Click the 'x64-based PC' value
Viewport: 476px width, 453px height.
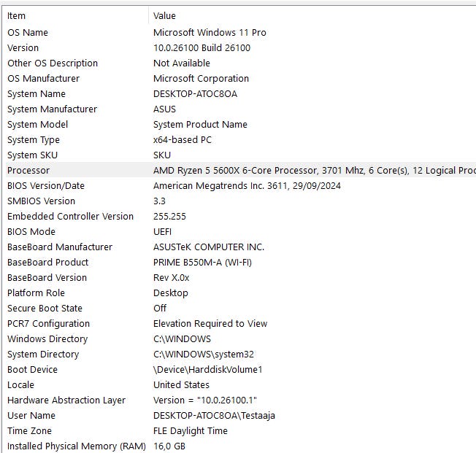click(183, 140)
